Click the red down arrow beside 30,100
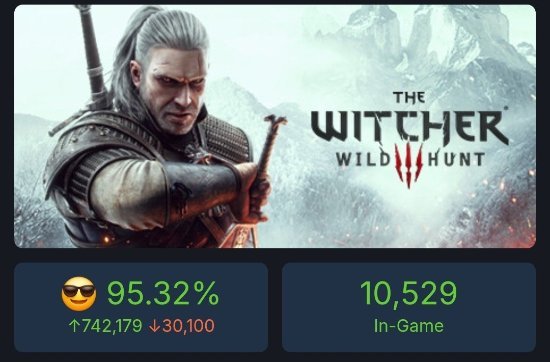Image resolution: width=550 pixels, height=362 pixels. coord(154,326)
